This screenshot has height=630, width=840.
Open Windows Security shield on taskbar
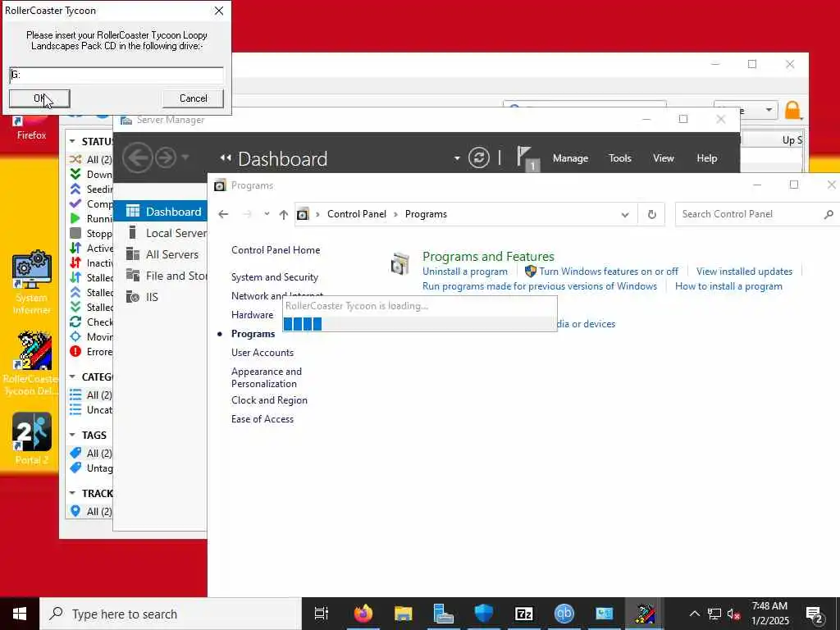(x=483, y=614)
